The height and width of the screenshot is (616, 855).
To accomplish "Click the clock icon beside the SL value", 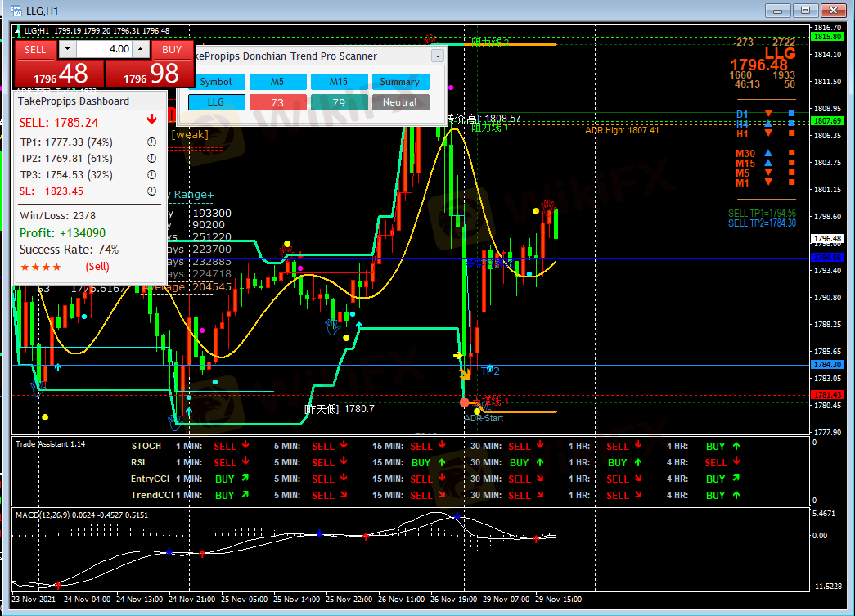I will tap(151, 191).
